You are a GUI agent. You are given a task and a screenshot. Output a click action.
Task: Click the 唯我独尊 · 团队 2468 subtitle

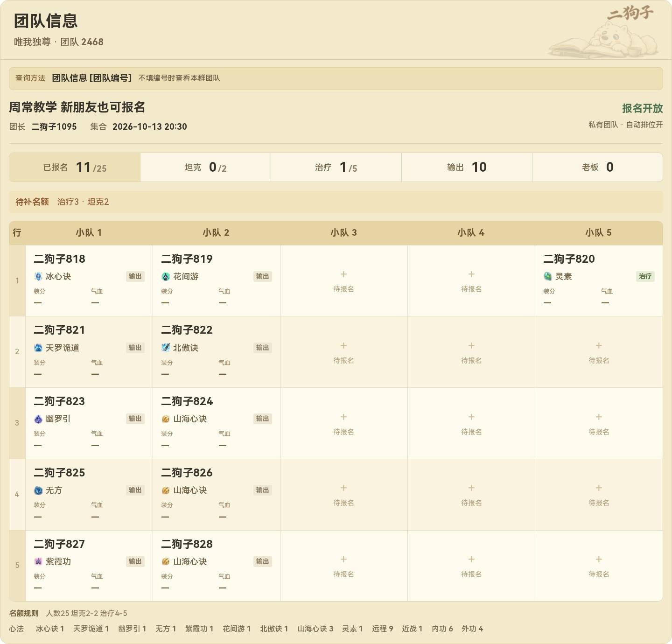[x=59, y=42]
